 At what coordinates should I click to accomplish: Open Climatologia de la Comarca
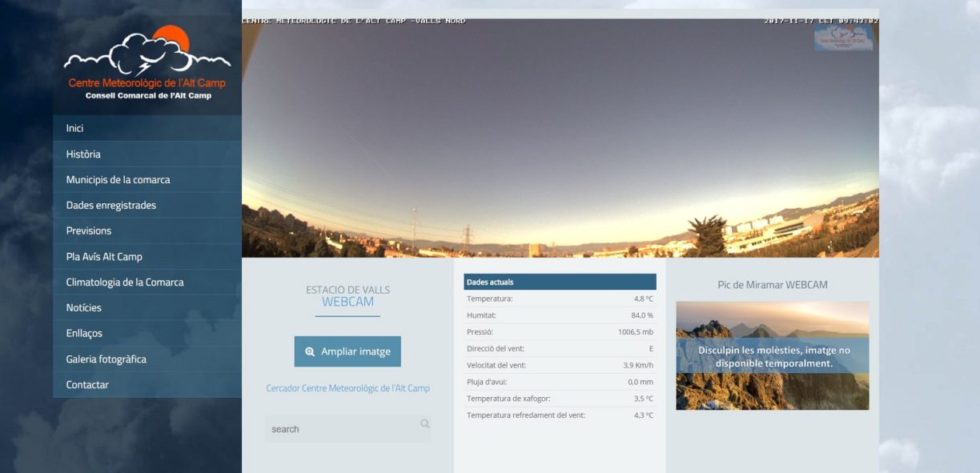[125, 283]
